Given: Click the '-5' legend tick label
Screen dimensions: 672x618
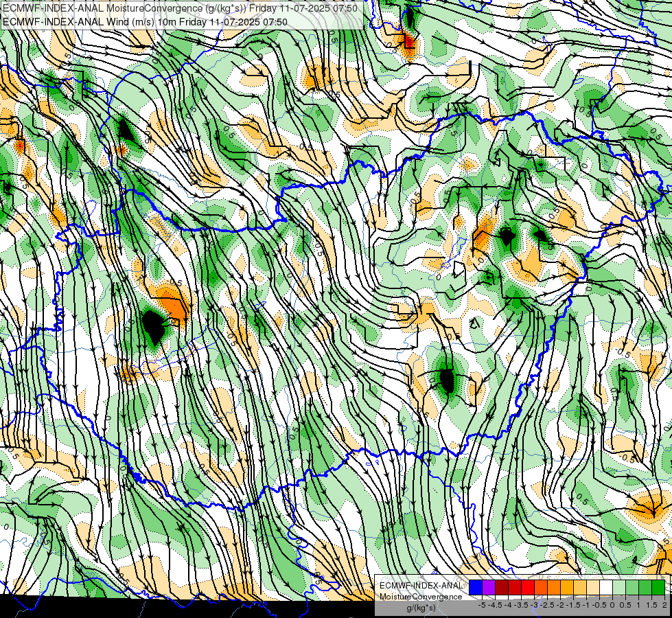Looking at the screenshot, I should tap(482, 605).
